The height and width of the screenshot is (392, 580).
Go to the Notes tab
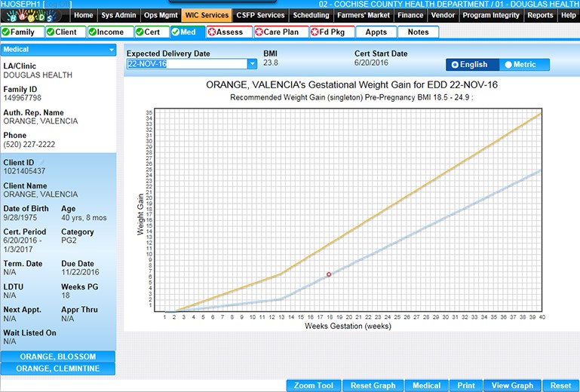[x=418, y=32]
